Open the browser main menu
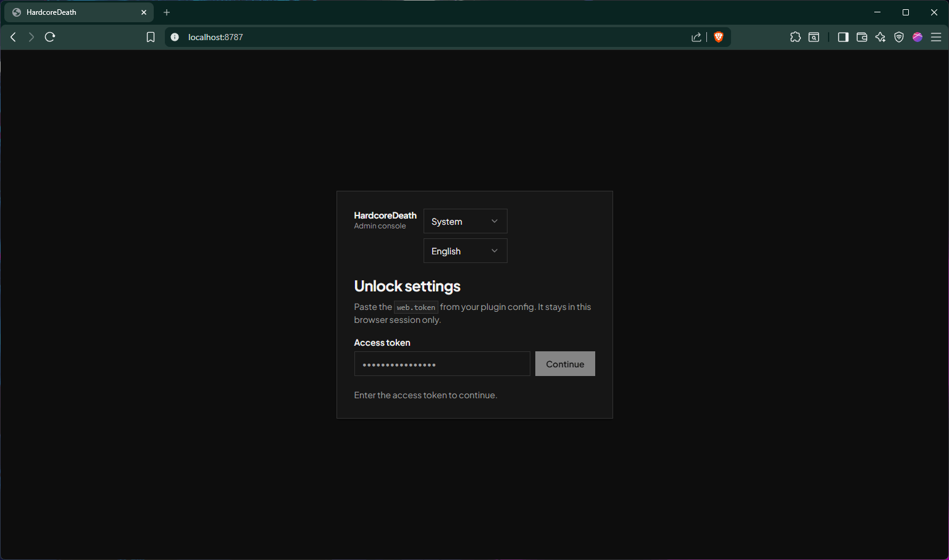 (936, 37)
